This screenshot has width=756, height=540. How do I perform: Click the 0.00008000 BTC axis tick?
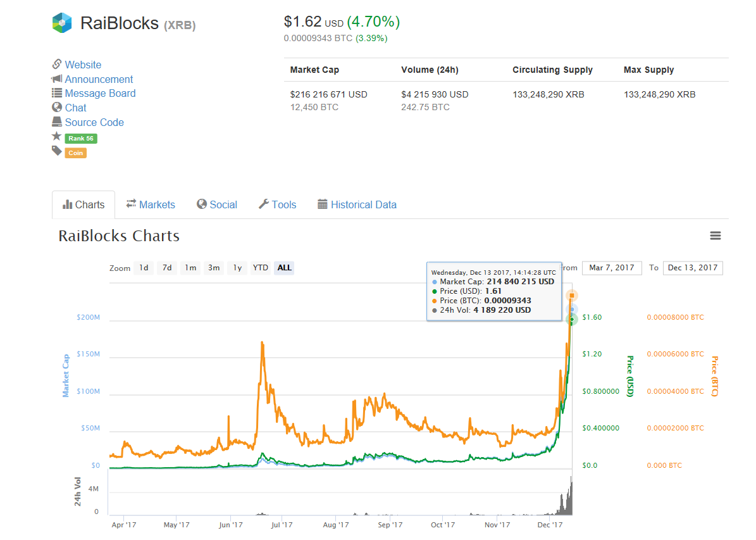(676, 317)
